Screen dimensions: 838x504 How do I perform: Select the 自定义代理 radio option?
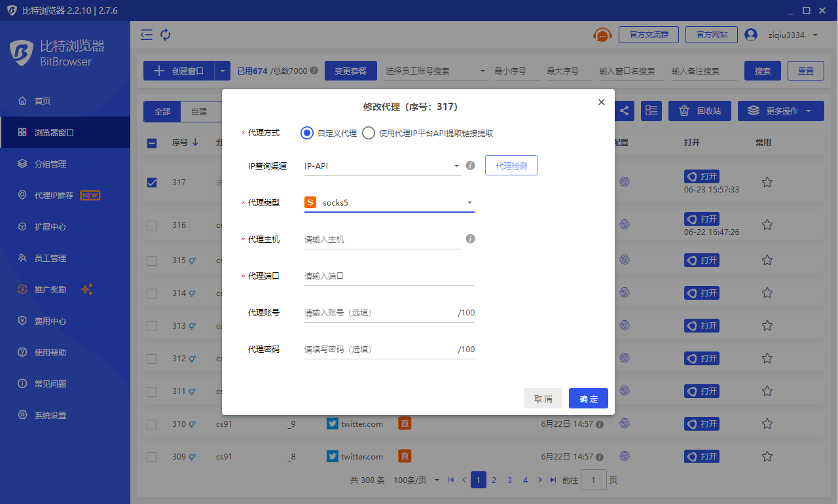tap(307, 133)
